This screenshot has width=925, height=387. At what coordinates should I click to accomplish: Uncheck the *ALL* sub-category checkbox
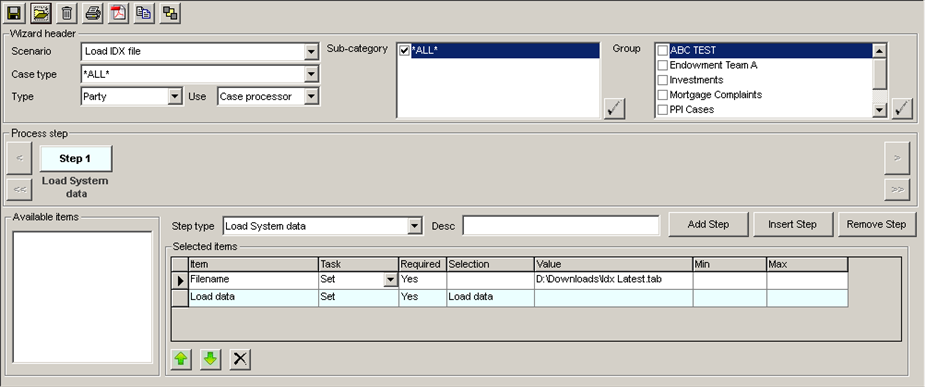[x=404, y=50]
